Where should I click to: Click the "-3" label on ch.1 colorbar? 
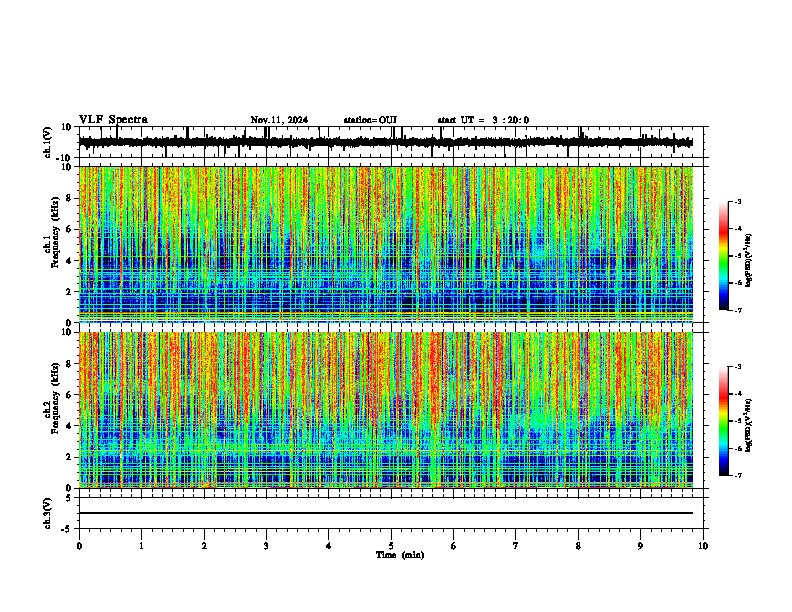click(738, 201)
